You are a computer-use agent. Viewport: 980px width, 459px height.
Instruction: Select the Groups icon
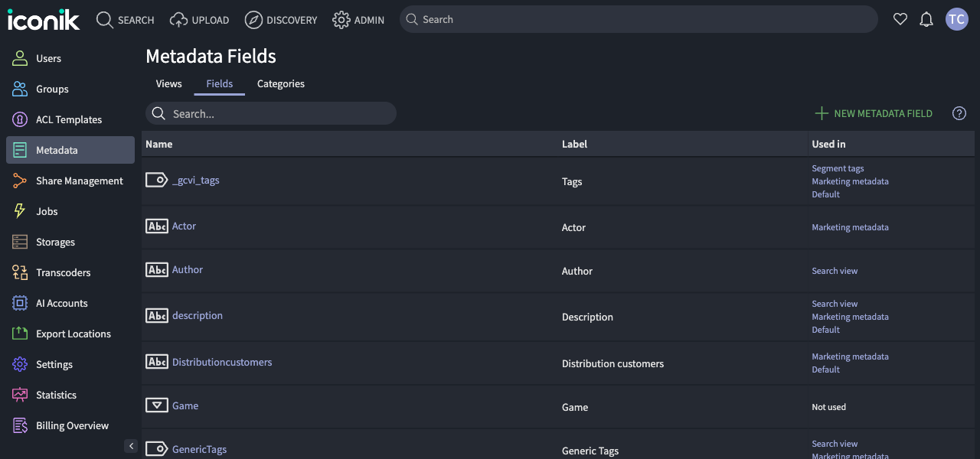(19, 89)
